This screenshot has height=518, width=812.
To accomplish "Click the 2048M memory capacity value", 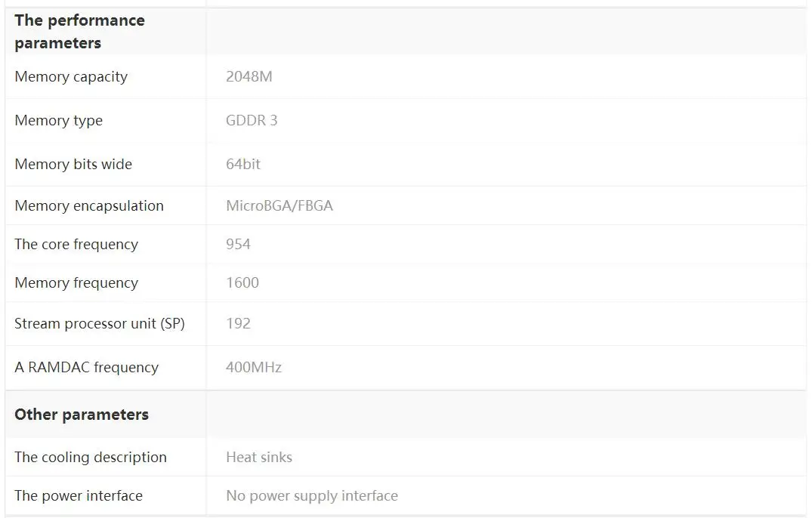I will point(249,76).
